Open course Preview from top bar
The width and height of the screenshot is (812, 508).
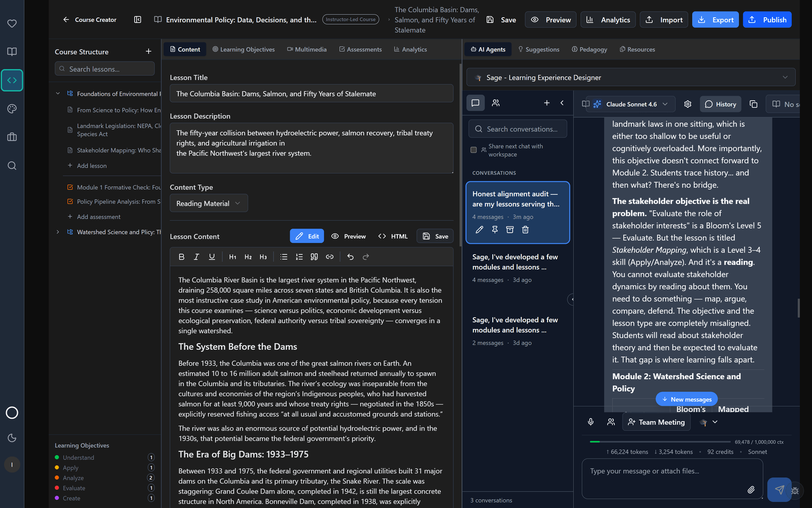[x=551, y=20]
